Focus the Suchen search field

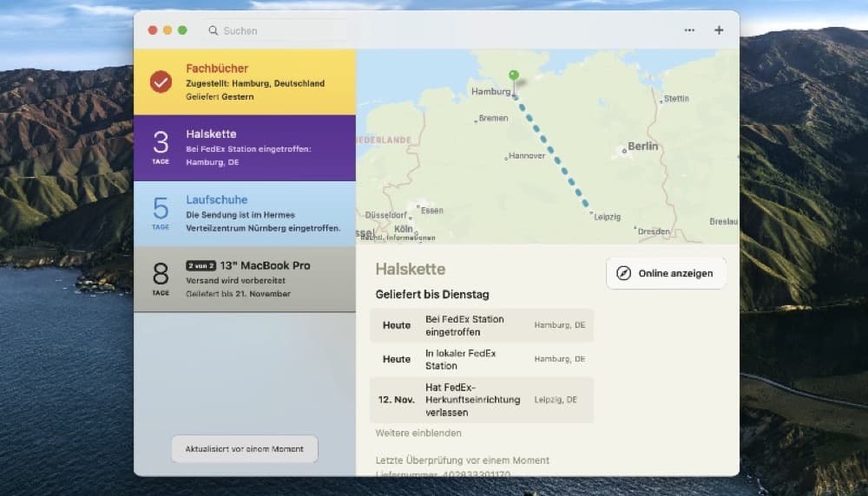(x=277, y=30)
